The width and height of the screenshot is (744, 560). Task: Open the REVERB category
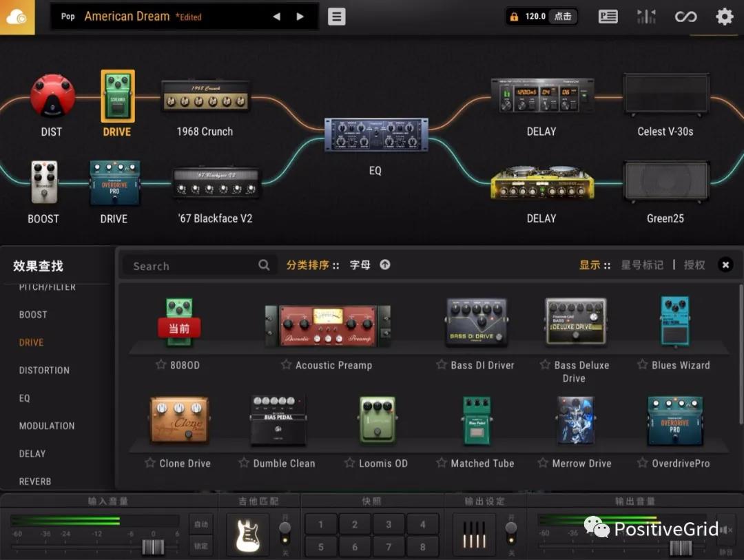(35, 481)
